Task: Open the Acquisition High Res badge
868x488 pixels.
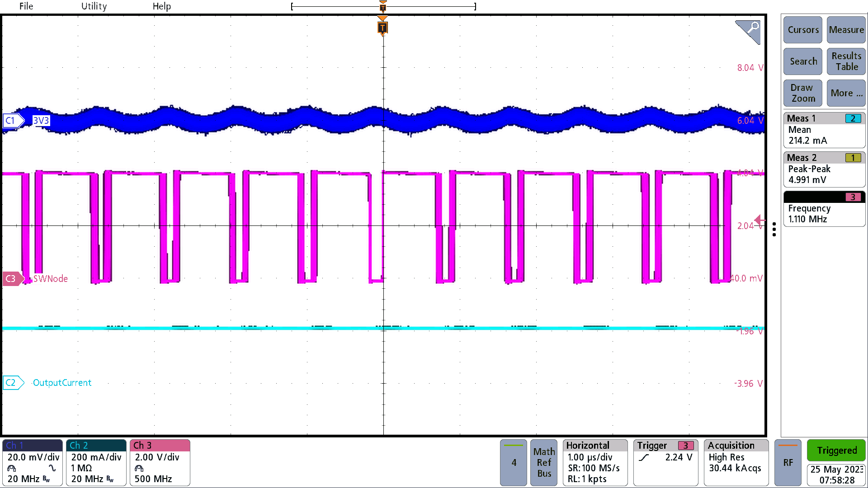Action: click(x=736, y=462)
